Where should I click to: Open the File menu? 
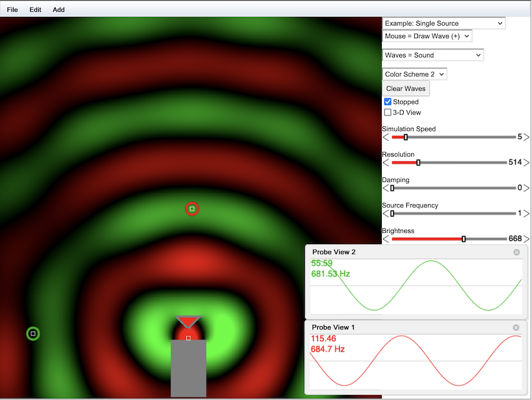[x=13, y=10]
